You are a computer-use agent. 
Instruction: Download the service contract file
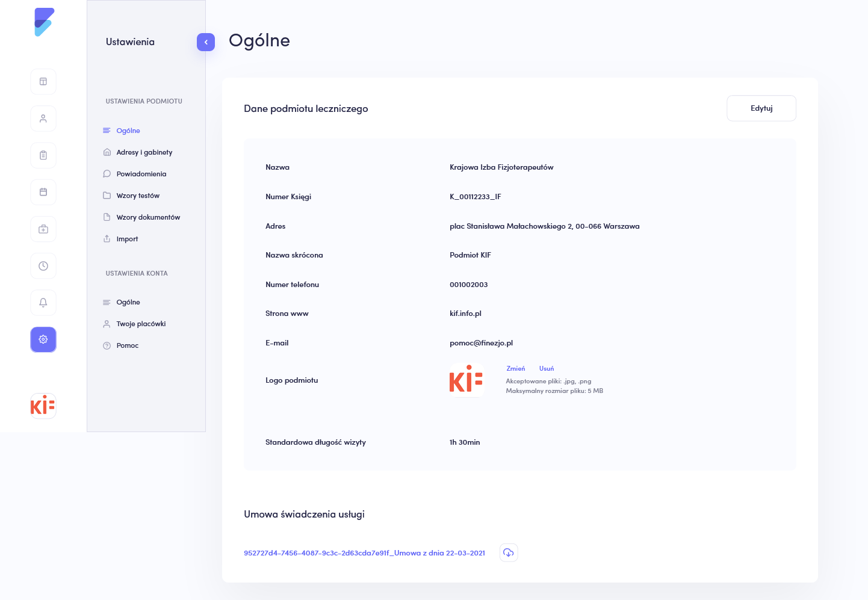click(509, 552)
